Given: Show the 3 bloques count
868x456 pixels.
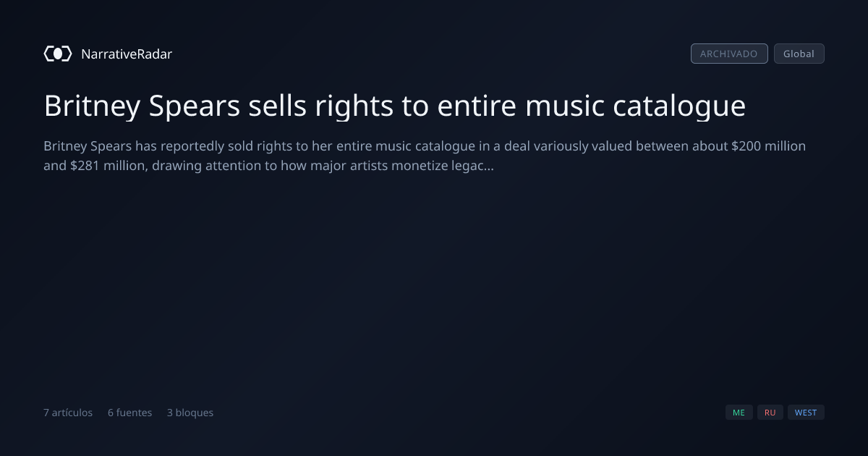Looking at the screenshot, I should coord(190,413).
